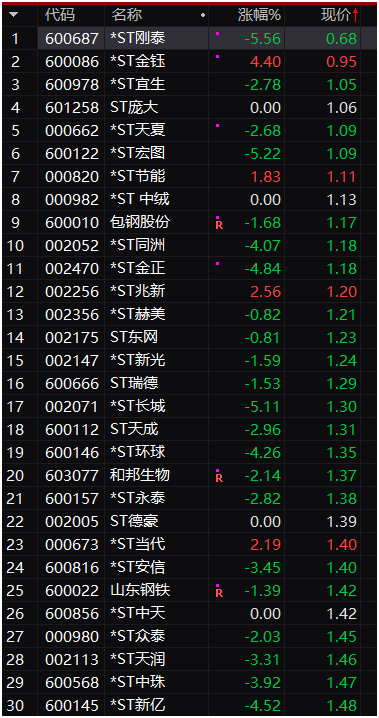Select stock code 600687
The height and width of the screenshot is (718, 379).
72,38
